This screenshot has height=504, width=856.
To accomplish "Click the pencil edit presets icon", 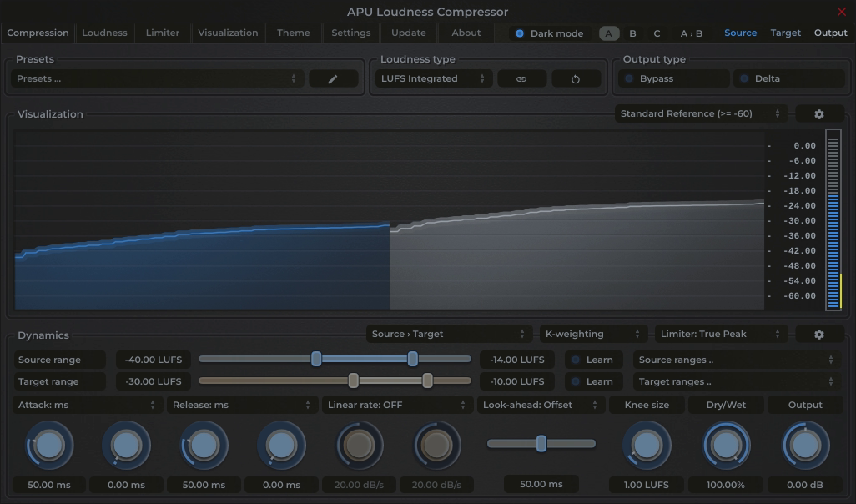I will pyautogui.click(x=333, y=78).
